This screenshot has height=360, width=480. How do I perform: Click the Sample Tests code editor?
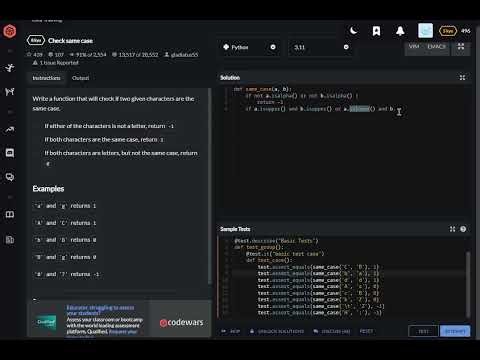342,277
